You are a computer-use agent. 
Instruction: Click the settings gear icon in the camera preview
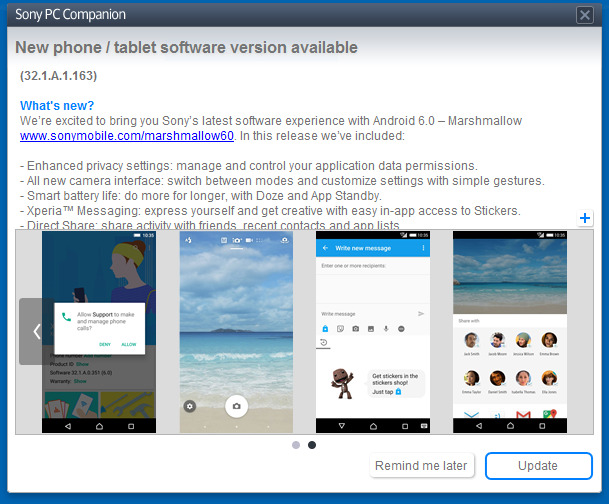pos(190,405)
